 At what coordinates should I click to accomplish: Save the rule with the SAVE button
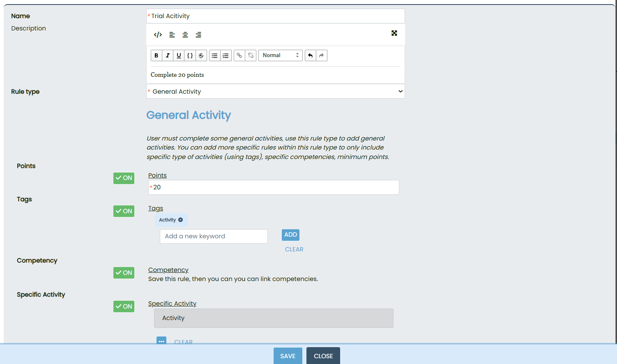pos(288,356)
